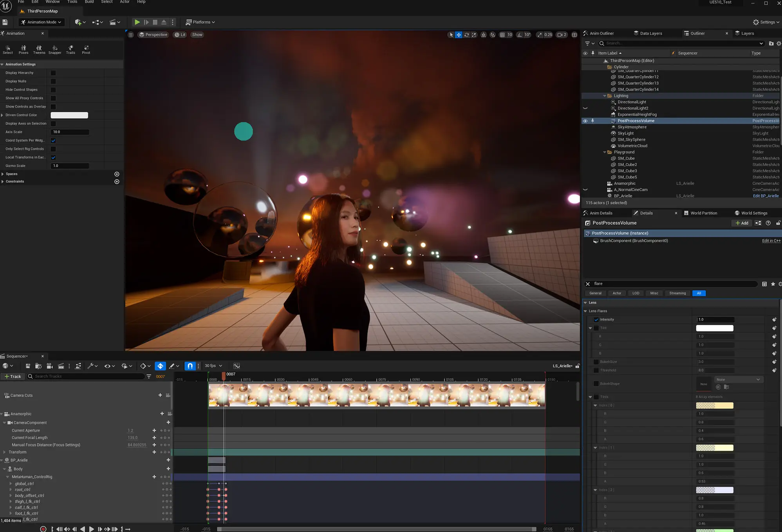The height and width of the screenshot is (532, 782).
Task: Click the Driven Control Color swatch
Action: click(69, 115)
